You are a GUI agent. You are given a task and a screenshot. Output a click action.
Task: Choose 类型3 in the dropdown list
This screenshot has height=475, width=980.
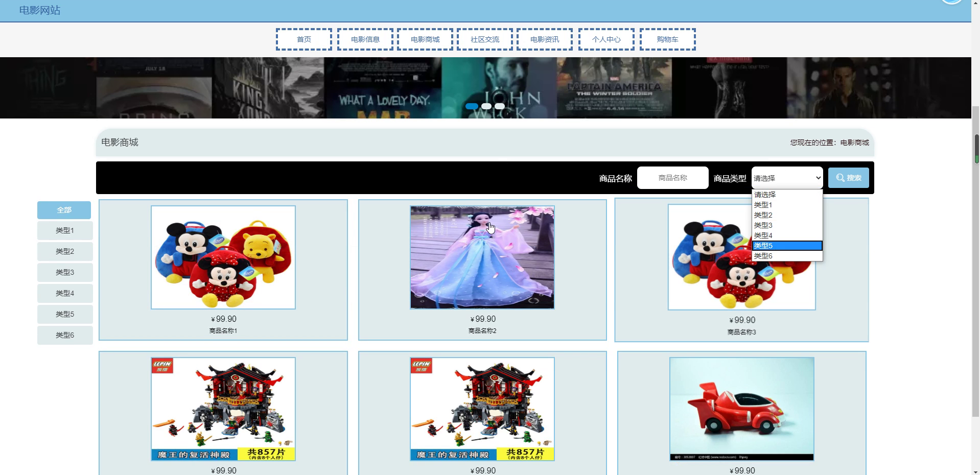pyautogui.click(x=787, y=225)
